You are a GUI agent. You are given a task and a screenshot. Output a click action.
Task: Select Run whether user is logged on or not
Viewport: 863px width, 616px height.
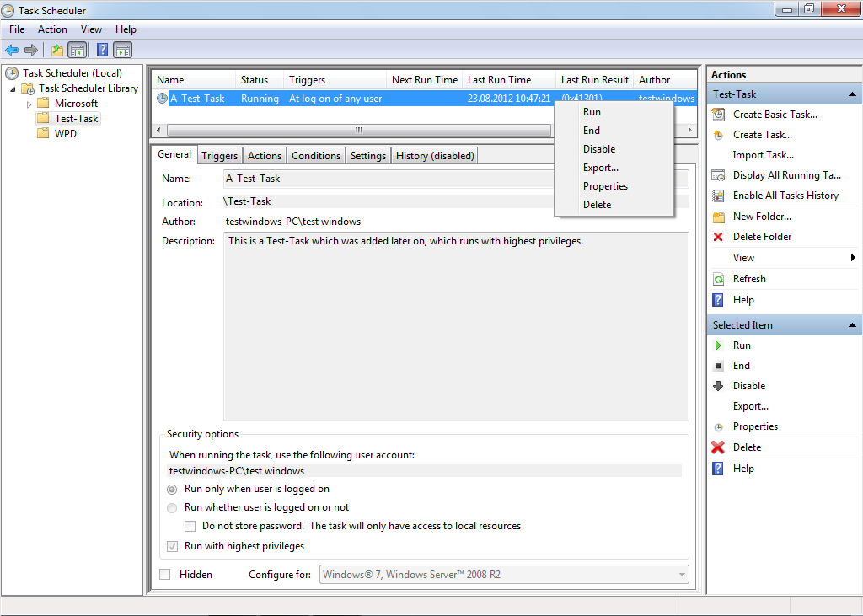(172, 508)
